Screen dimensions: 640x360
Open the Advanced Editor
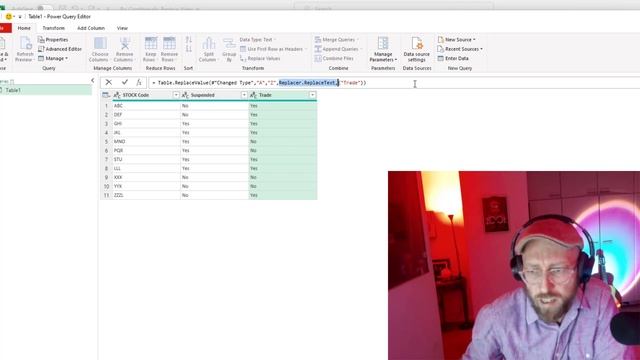click(60, 49)
